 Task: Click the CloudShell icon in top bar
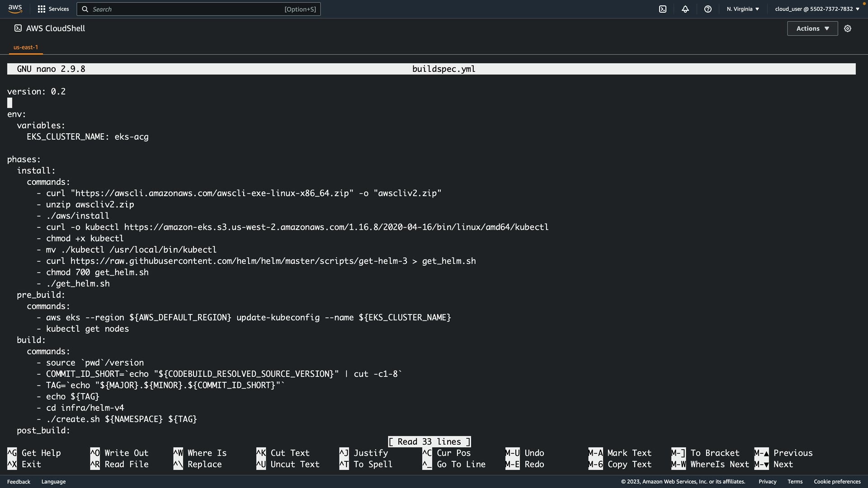click(662, 9)
